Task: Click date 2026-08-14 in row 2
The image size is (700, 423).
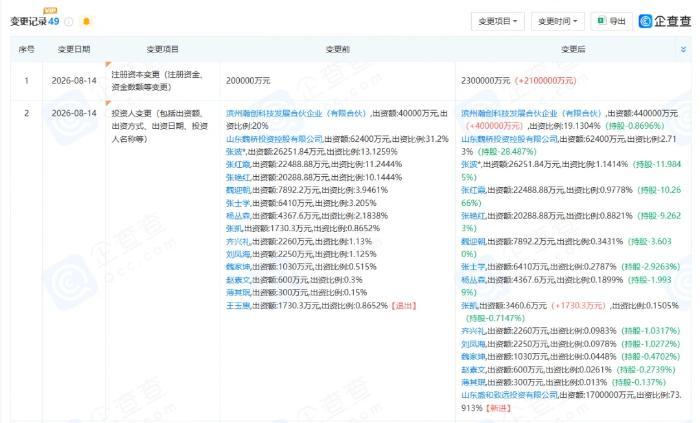Action: (74, 113)
